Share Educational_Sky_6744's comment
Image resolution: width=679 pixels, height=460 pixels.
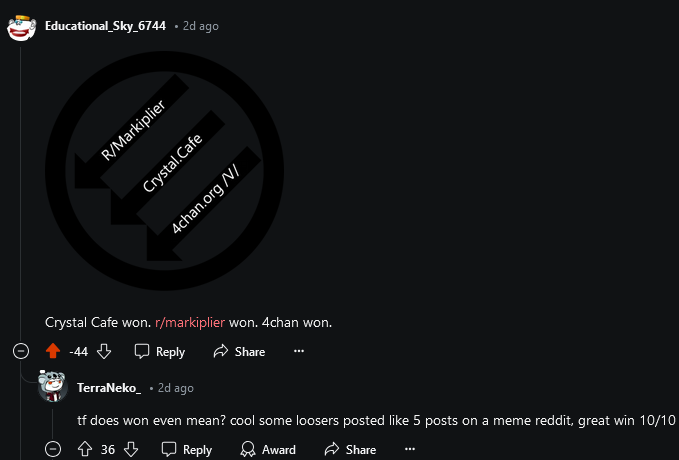239,351
